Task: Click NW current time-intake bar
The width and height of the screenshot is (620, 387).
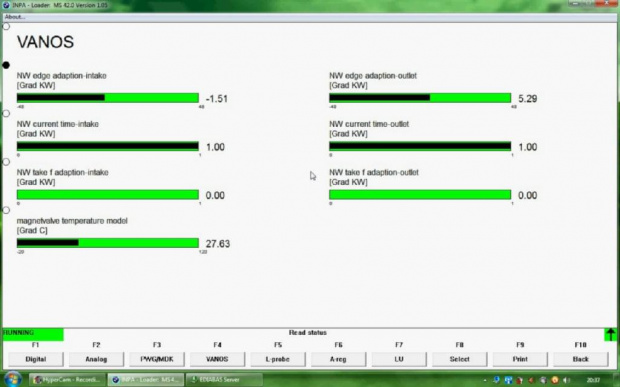Action: pos(108,146)
